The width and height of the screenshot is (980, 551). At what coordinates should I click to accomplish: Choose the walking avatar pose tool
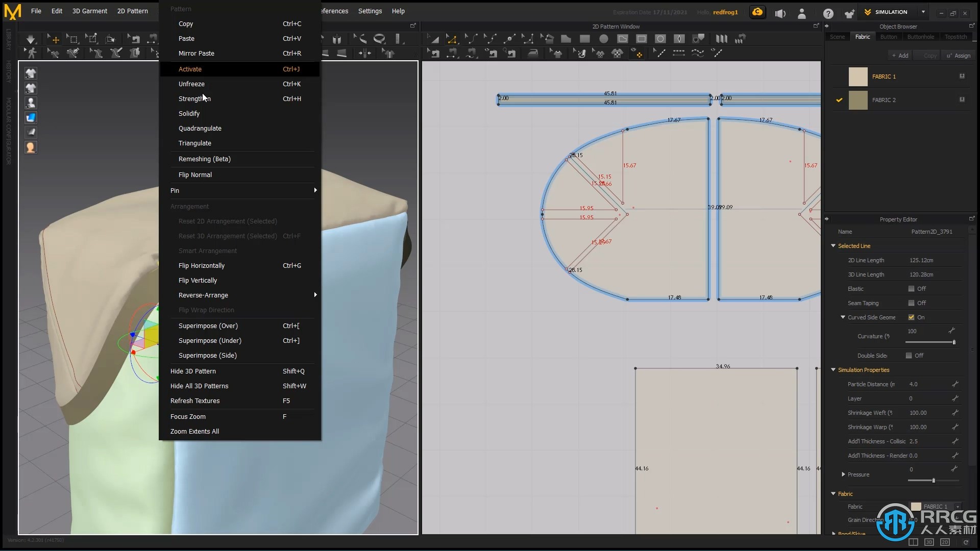[x=32, y=53]
